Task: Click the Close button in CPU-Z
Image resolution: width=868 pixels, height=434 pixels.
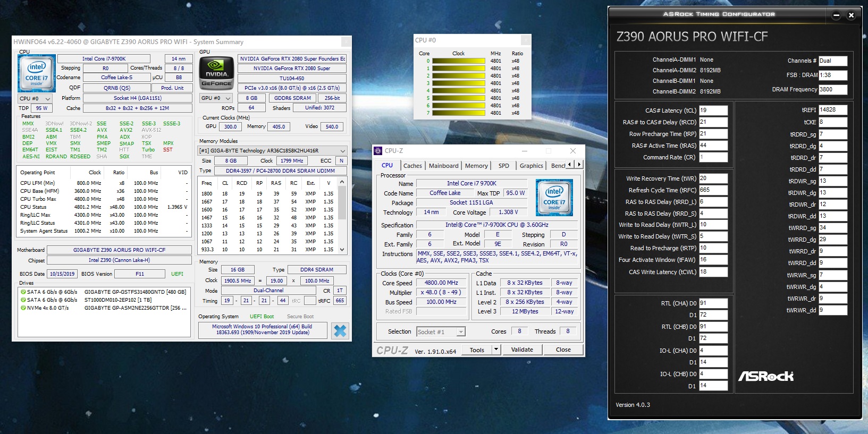Action: [x=563, y=350]
